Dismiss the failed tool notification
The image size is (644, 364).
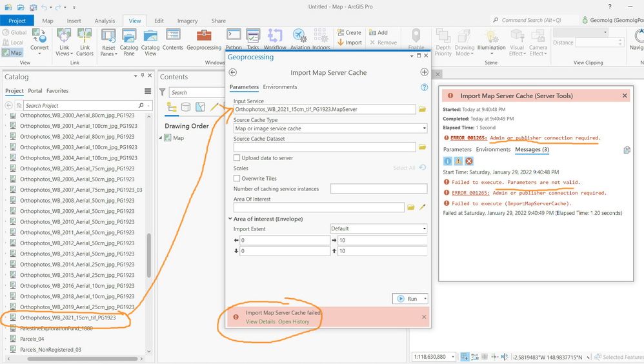coord(424,317)
